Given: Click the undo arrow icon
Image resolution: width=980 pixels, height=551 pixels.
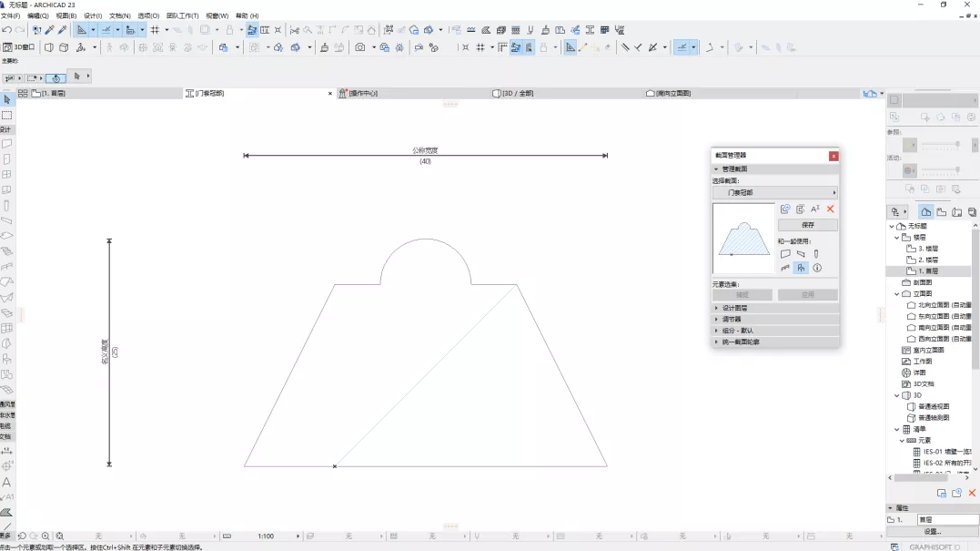Looking at the screenshot, I should click(x=7, y=30).
